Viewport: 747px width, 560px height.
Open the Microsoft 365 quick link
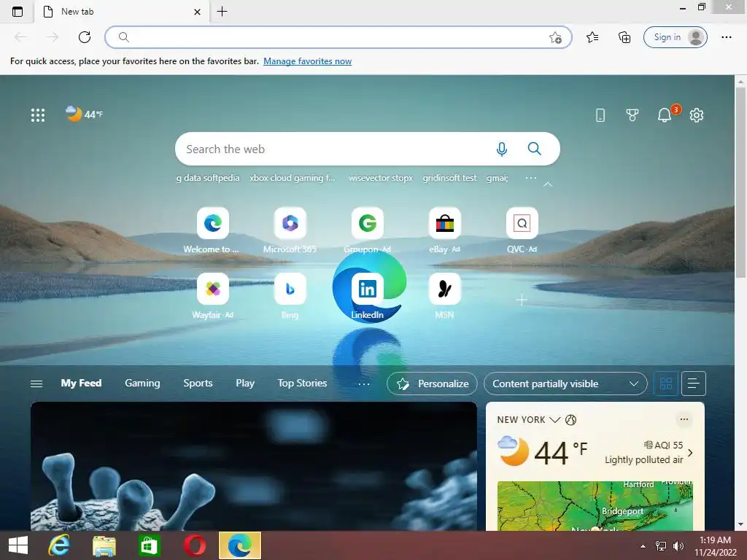(x=290, y=230)
